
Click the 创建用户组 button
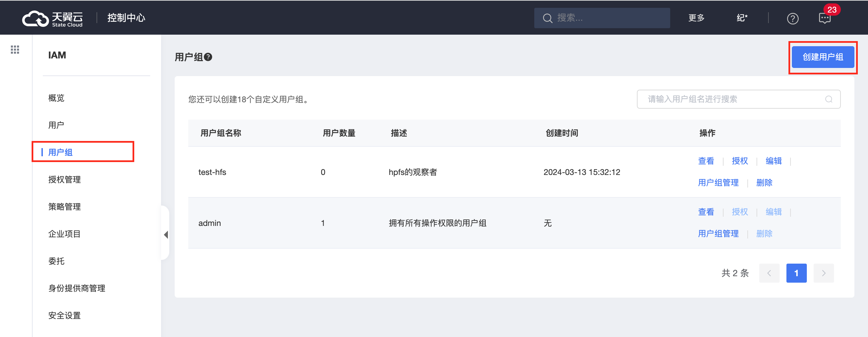(x=823, y=57)
